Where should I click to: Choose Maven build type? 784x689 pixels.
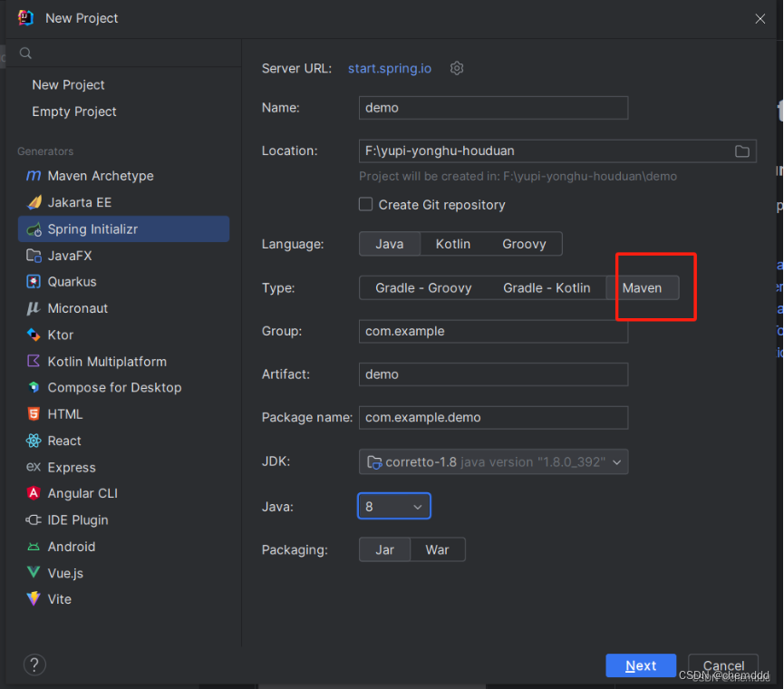tap(642, 288)
